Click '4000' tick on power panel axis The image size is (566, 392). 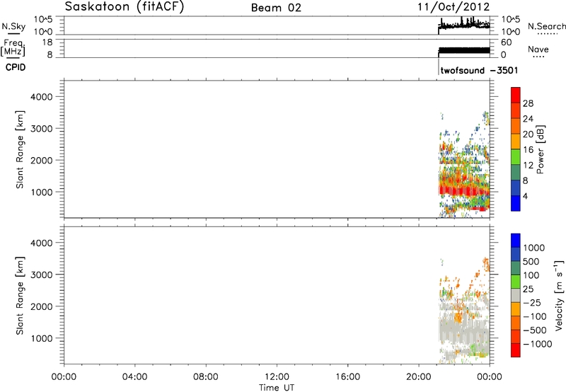coord(41,97)
